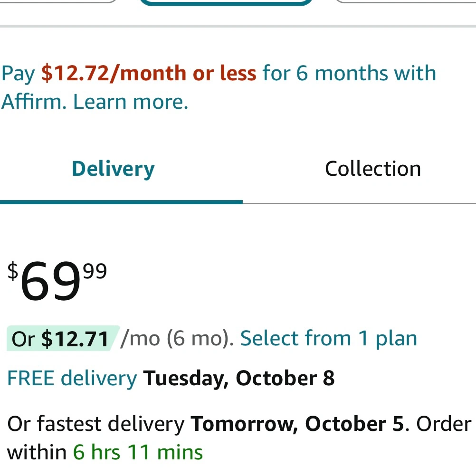Switch to the Delivery tab
The width and height of the screenshot is (476, 476).
(x=113, y=169)
